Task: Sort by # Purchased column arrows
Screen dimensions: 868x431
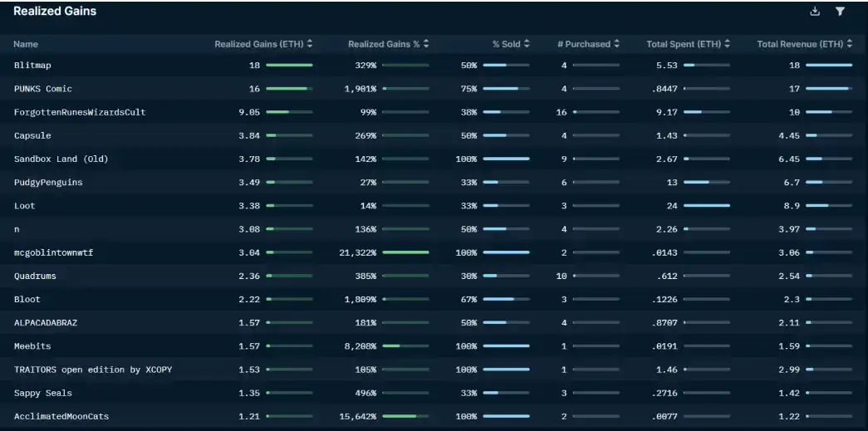Action: (616, 44)
